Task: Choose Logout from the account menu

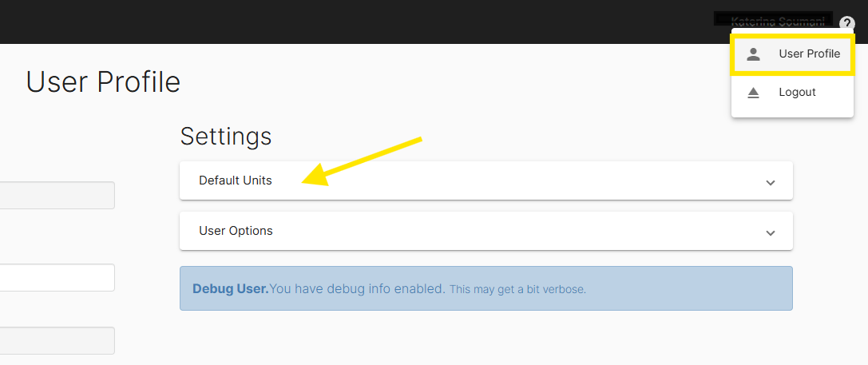Action: pos(797,93)
